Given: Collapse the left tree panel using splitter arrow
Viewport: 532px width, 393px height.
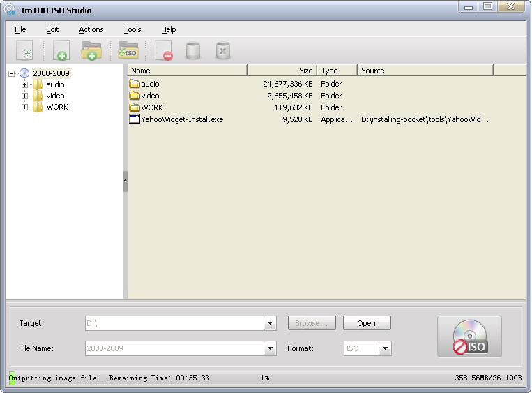Looking at the screenshot, I should pos(126,181).
